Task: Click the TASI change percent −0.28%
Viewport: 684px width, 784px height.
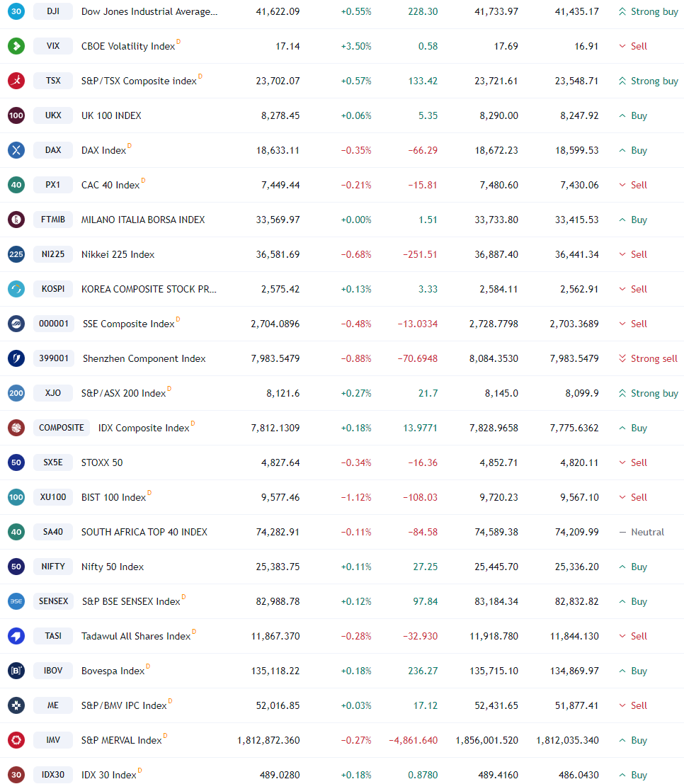Action: [x=356, y=636]
